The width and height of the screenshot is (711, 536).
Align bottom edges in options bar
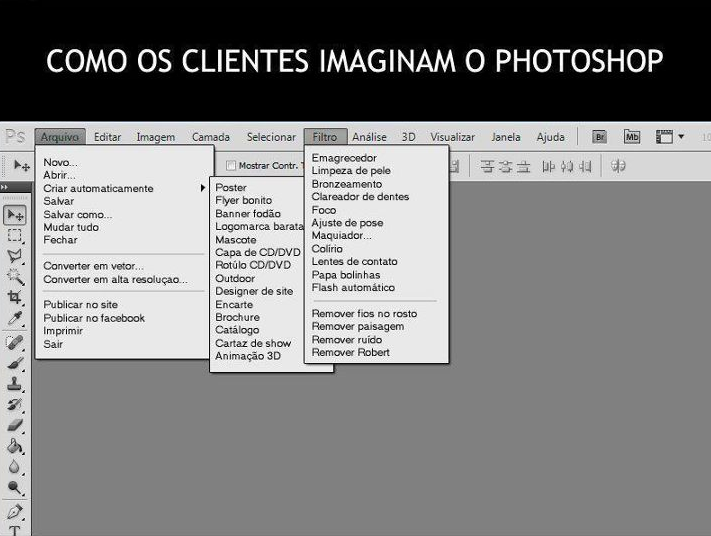[524, 166]
